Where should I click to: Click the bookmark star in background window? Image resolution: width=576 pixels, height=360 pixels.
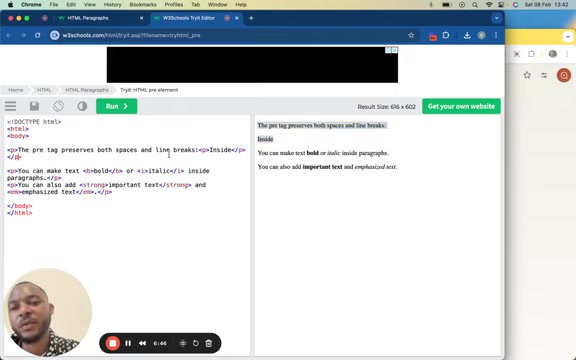coord(527,75)
